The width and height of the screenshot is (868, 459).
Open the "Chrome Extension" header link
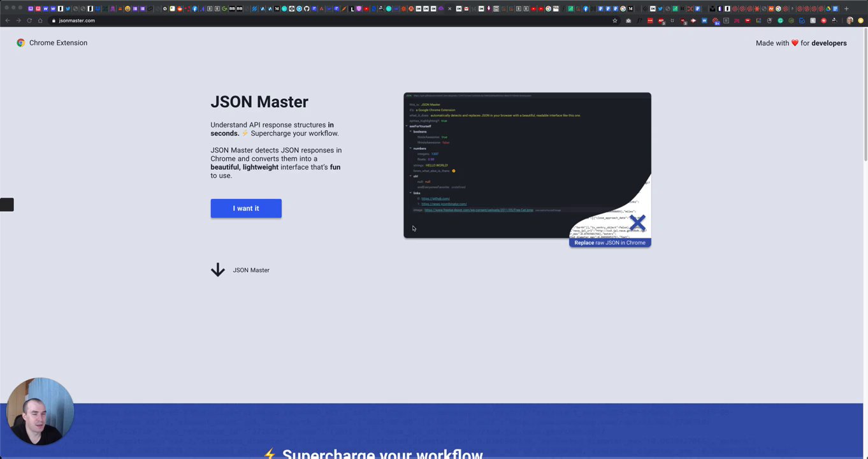point(58,43)
